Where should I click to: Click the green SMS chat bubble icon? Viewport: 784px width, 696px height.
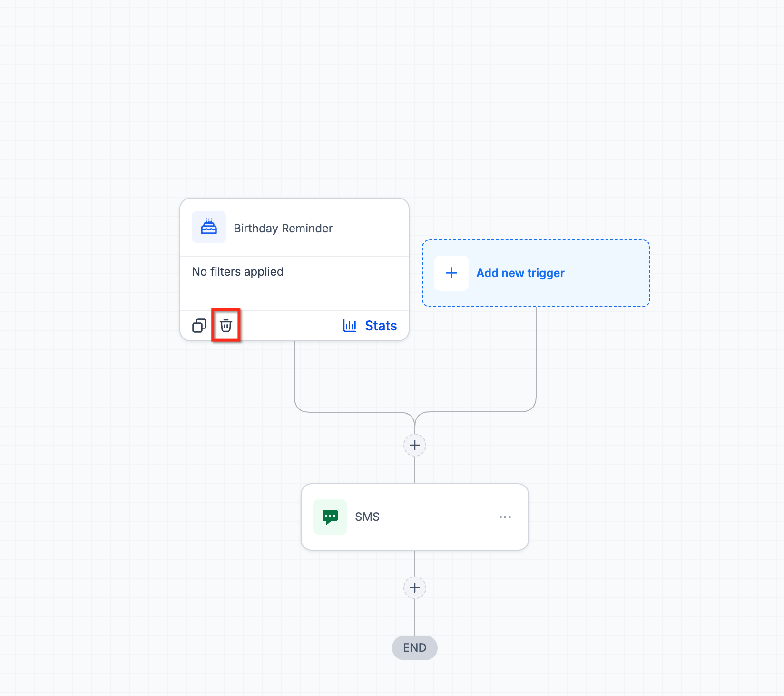click(330, 517)
